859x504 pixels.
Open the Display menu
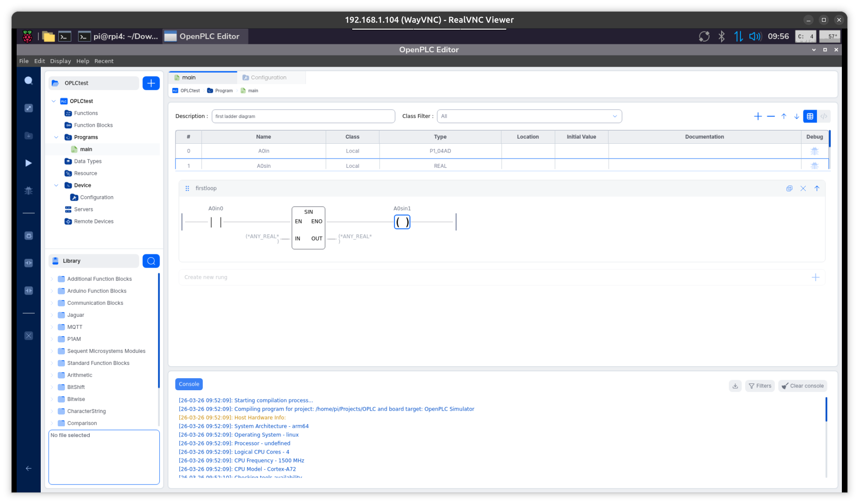click(60, 61)
